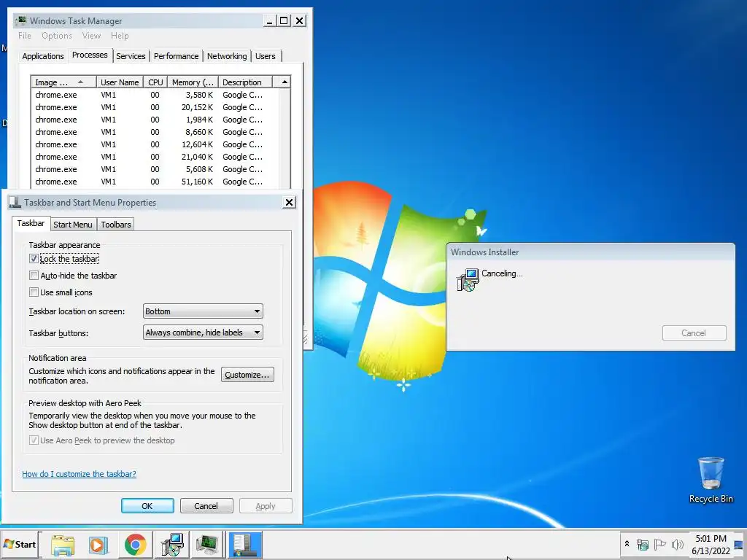This screenshot has width=747, height=560.
Task: Sort processes by CPU column
Action: click(155, 82)
